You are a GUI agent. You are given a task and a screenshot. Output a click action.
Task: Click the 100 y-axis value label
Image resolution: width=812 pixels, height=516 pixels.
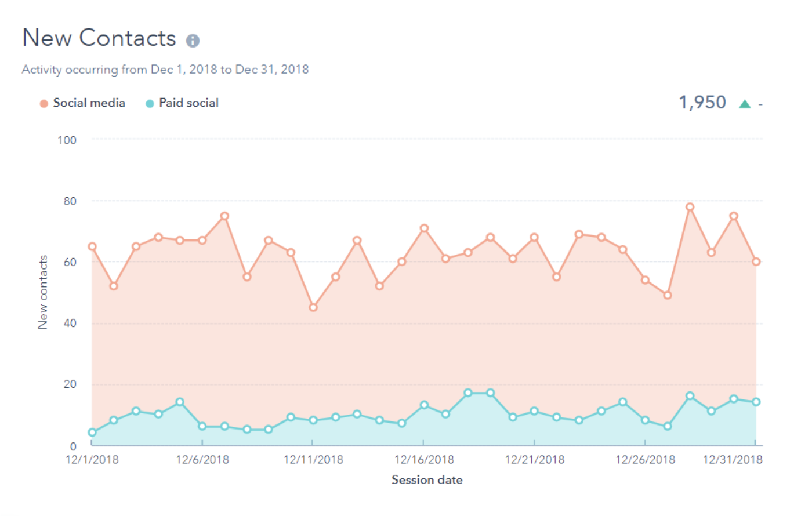coord(67,140)
